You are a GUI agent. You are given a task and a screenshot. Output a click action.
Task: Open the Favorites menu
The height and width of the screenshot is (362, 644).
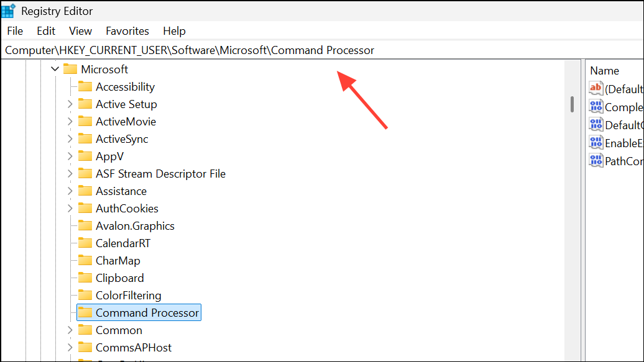pyautogui.click(x=127, y=31)
